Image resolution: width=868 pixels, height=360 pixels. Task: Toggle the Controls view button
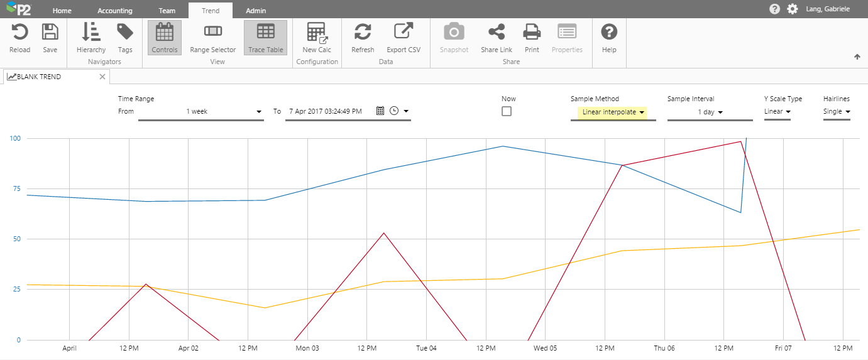pos(165,38)
